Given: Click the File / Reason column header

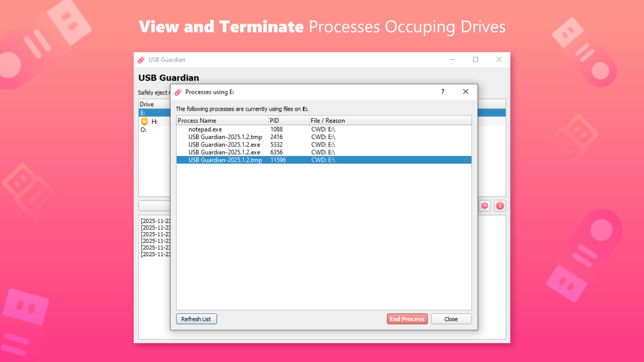Looking at the screenshot, I should pyautogui.click(x=327, y=120).
